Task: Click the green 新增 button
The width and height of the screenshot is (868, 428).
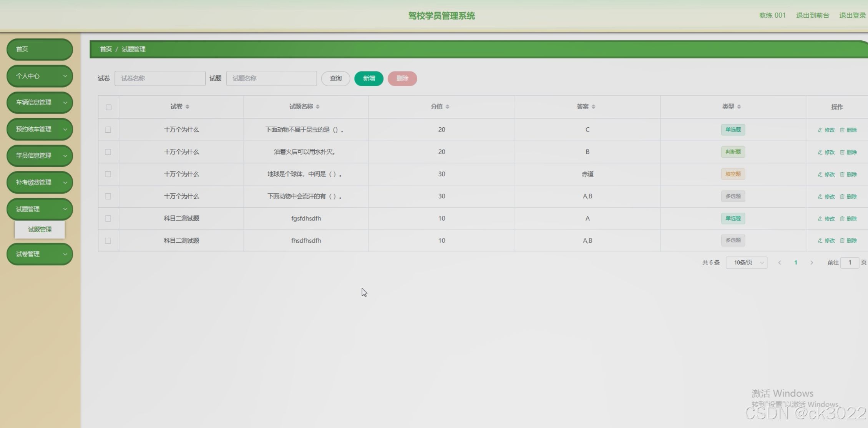Action: (368, 78)
